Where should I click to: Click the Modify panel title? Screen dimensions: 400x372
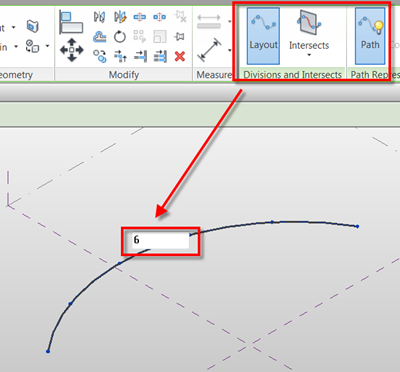point(124,75)
